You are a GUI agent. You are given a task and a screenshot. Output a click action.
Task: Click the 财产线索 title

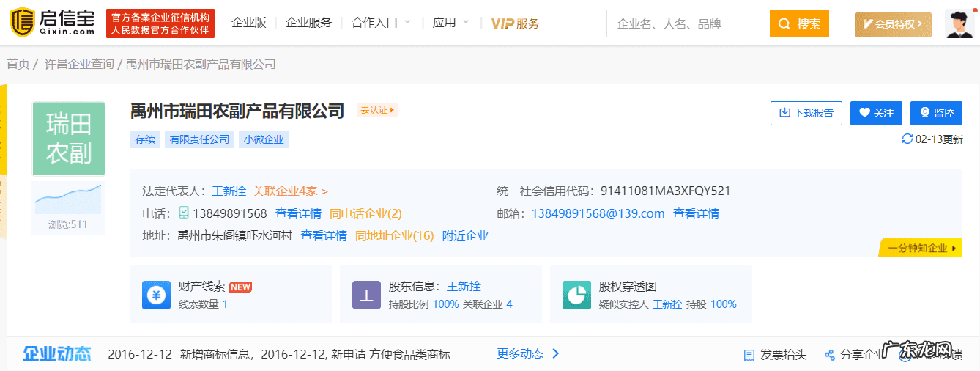[202, 287]
